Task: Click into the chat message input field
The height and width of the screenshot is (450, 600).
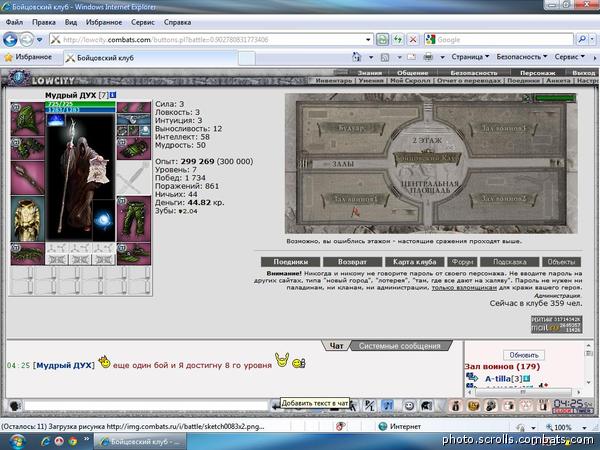Action: click(146, 406)
